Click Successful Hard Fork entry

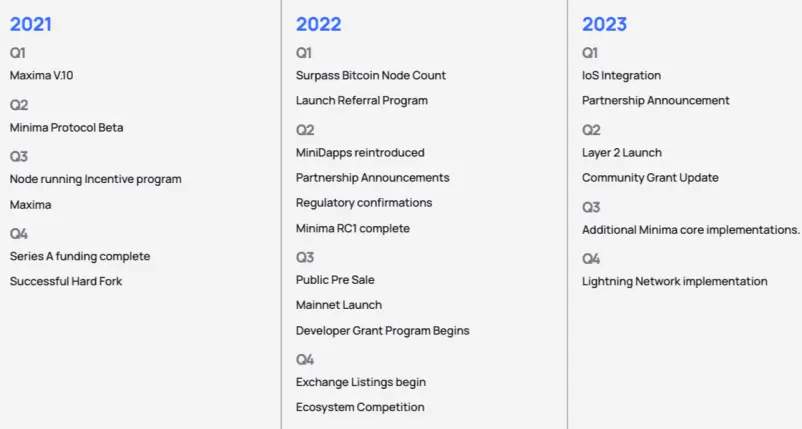[66, 281]
